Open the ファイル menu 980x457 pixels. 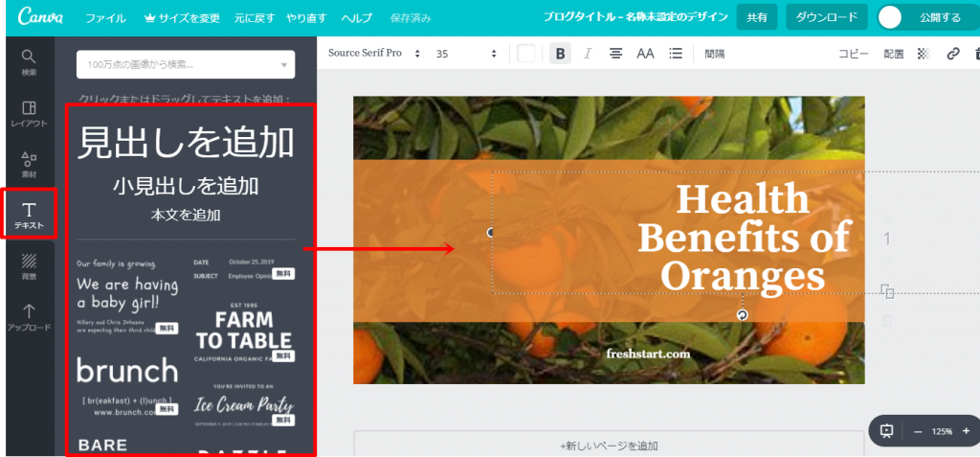pyautogui.click(x=105, y=18)
